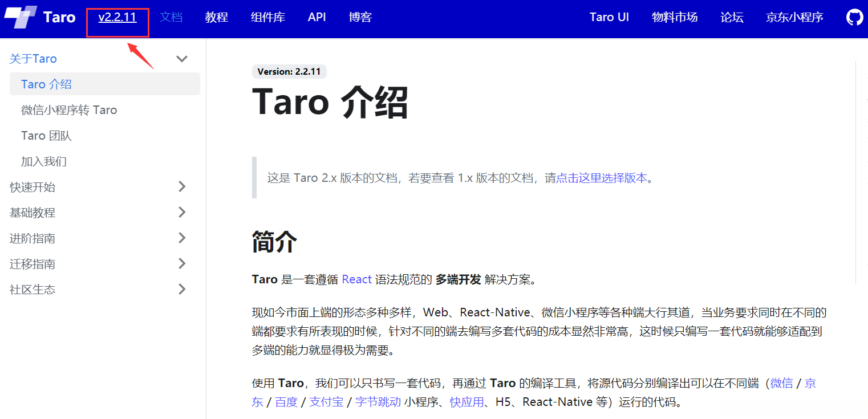Switch to the 文档 navigation tab
The image size is (868, 419).
coord(171,17)
